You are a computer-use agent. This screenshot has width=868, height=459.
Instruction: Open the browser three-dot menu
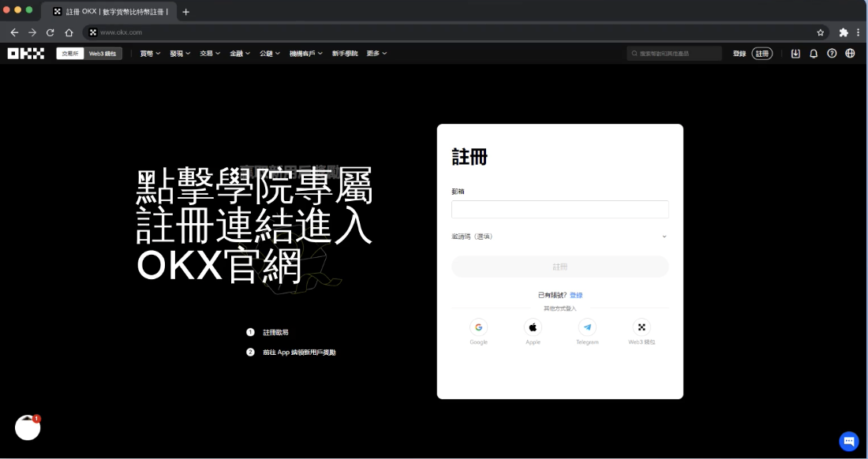pos(859,32)
